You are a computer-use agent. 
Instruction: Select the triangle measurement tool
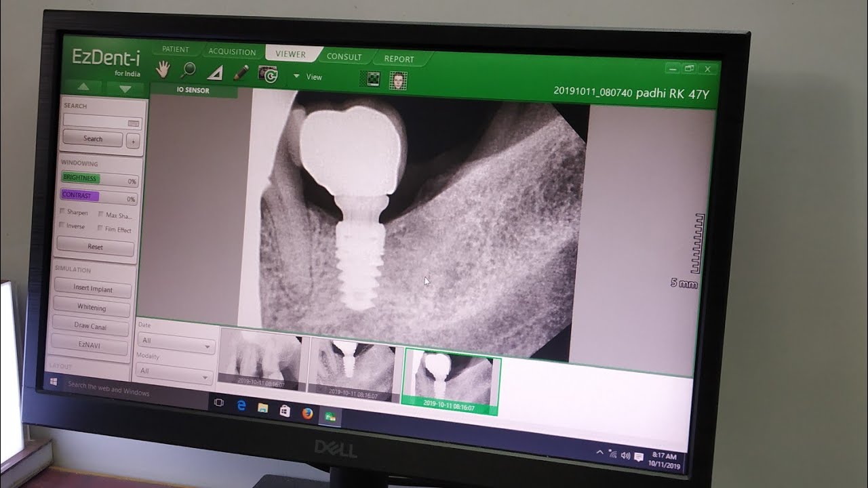(215, 72)
